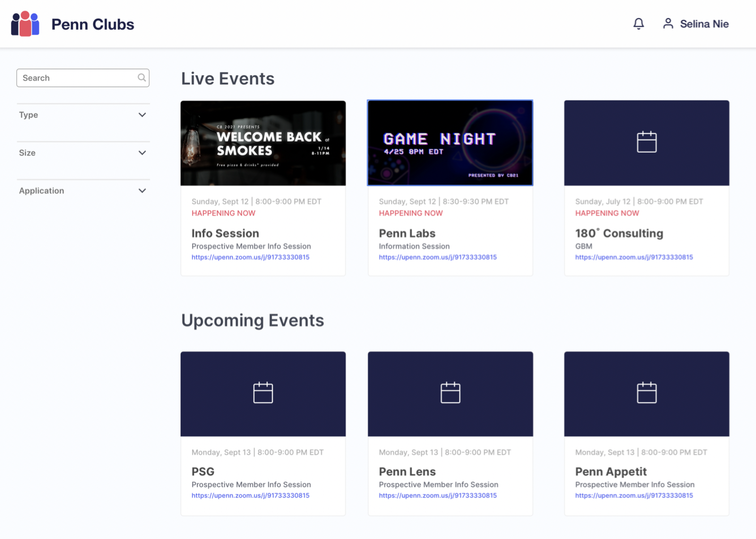The image size is (756, 539).
Task: Click the search magnifier icon
Action: coord(142,77)
